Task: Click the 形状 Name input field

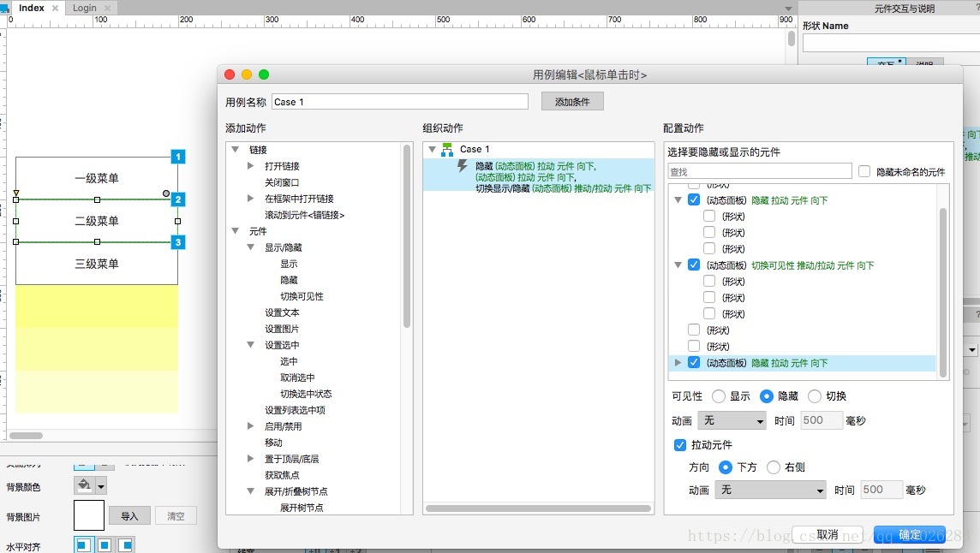Action: tap(891, 43)
